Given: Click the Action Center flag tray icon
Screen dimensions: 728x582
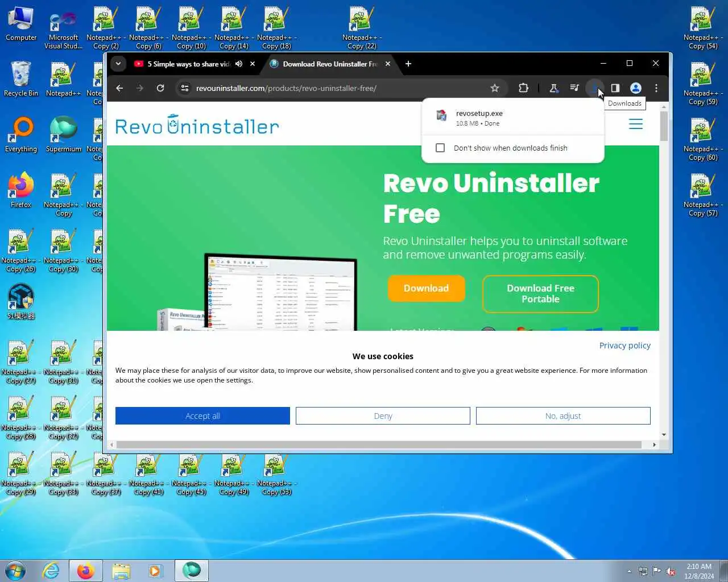Looking at the screenshot, I should [x=657, y=571].
